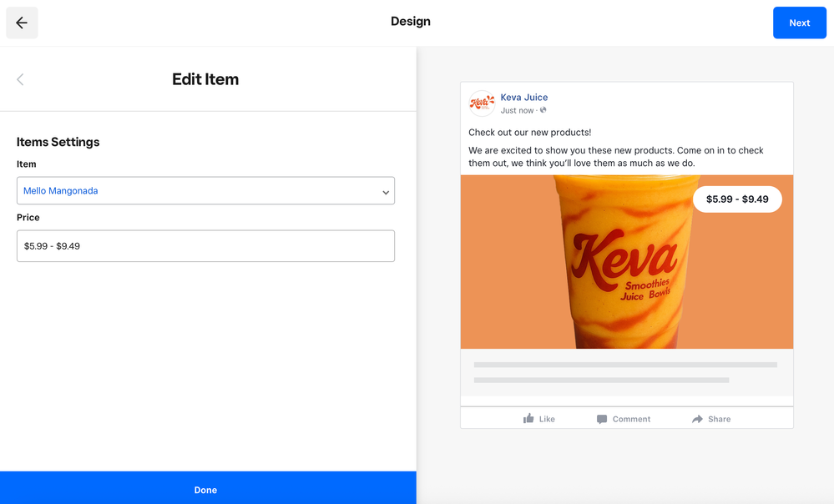Open the Keva Juice page name link
This screenshot has height=504, width=834.
point(524,98)
